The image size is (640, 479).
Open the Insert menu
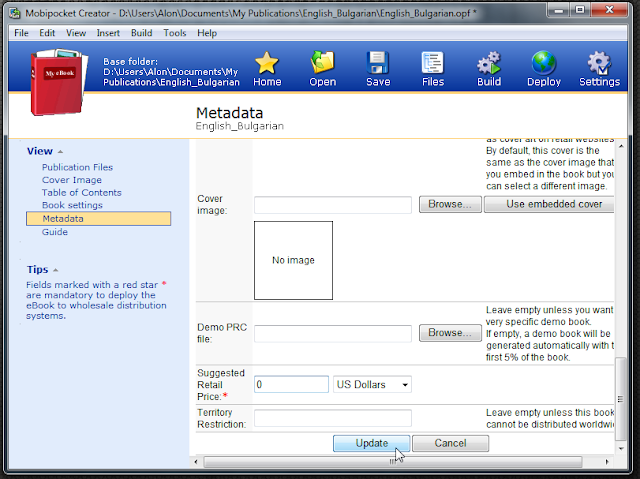(x=108, y=33)
